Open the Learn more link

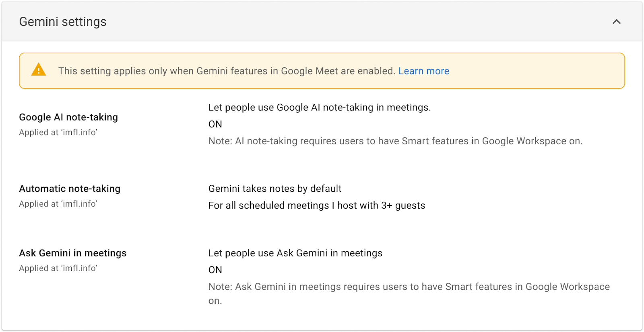(423, 71)
